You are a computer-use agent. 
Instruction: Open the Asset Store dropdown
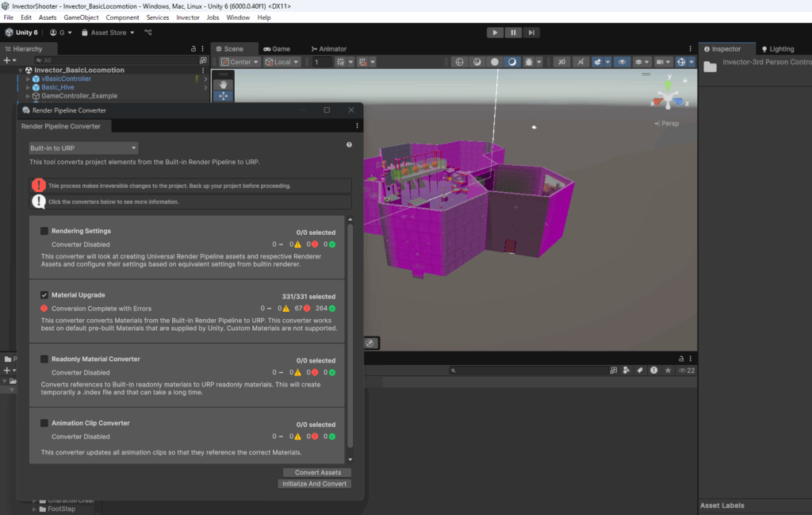[x=108, y=32]
